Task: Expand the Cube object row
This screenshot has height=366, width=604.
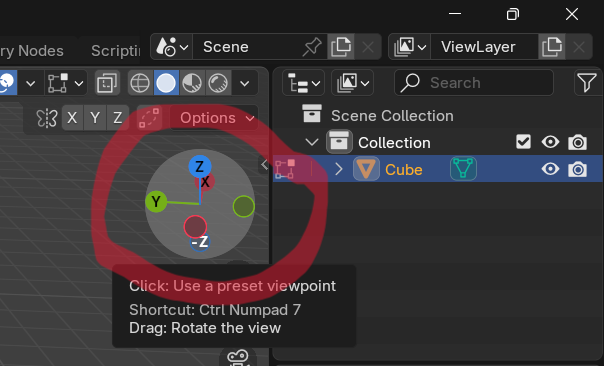Action: (x=339, y=169)
